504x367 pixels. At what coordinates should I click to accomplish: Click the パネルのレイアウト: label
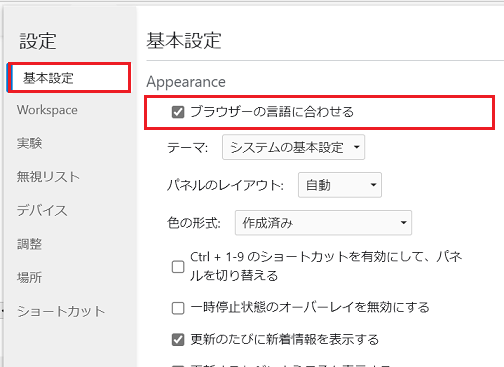pyautogui.click(x=225, y=185)
